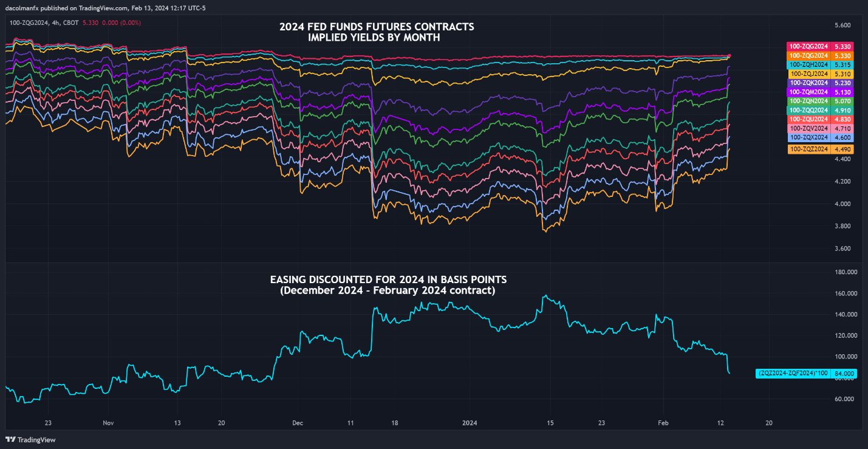The width and height of the screenshot is (868, 449).
Task: Select the 100-ZQZ2024 4.490 label
Action: 820,149
